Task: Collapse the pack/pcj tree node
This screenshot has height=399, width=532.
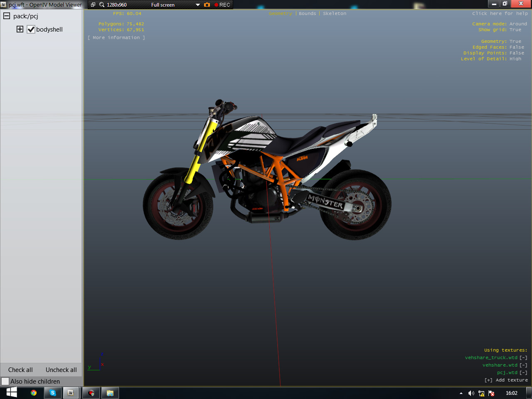Action: pyautogui.click(x=7, y=16)
